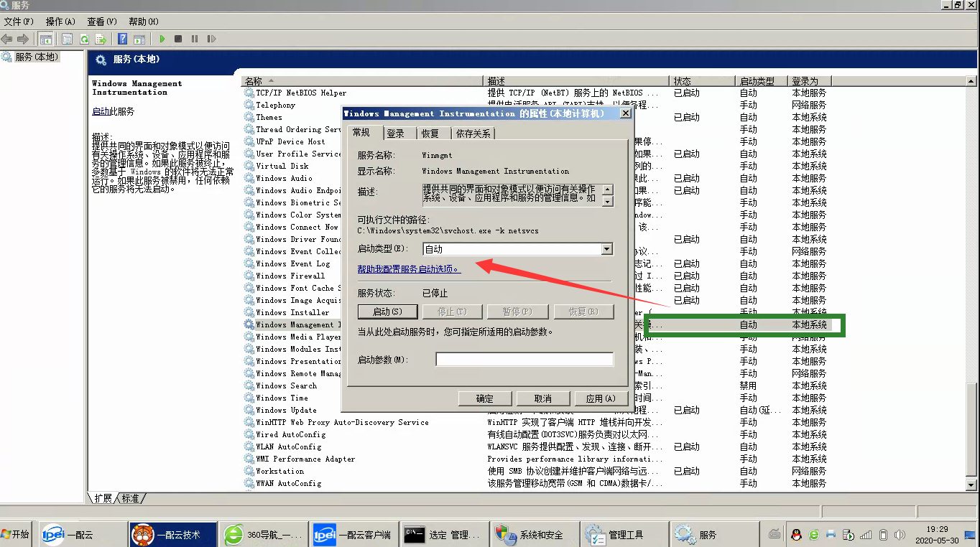Image resolution: width=980 pixels, height=547 pixels.
Task: Click the 取消 button
Action: point(543,398)
